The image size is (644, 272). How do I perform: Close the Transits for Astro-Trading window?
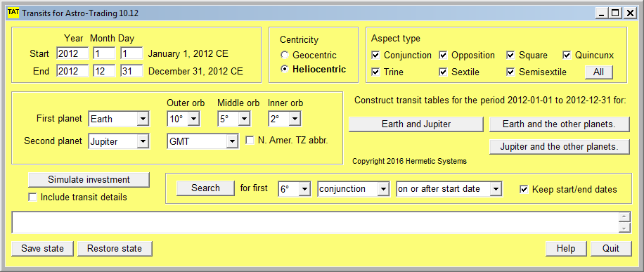pos(629,13)
